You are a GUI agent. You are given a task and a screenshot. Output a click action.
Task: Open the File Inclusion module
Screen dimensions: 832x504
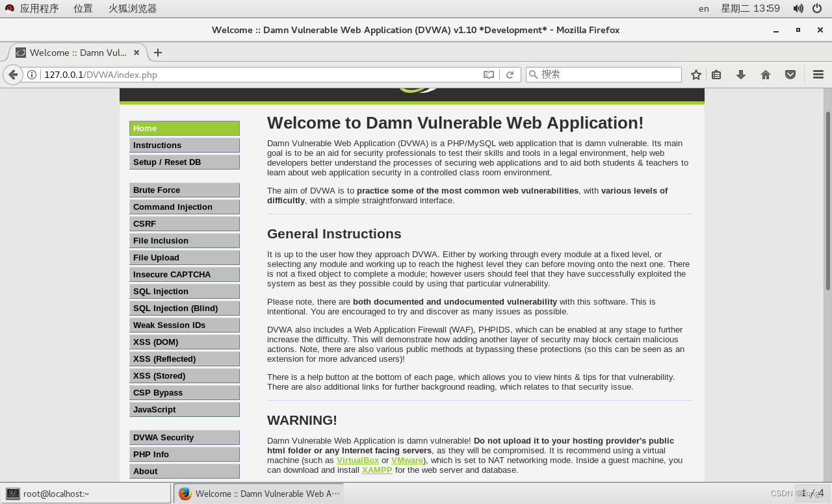point(185,241)
